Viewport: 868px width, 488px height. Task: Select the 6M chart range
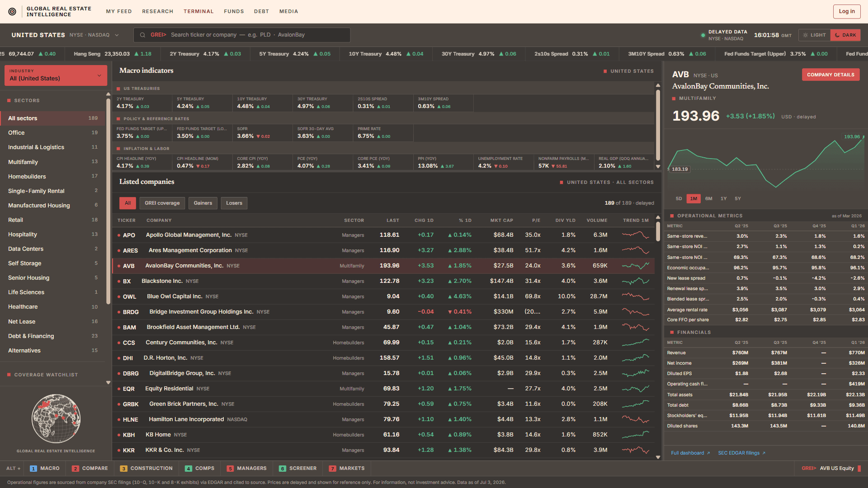tap(708, 199)
